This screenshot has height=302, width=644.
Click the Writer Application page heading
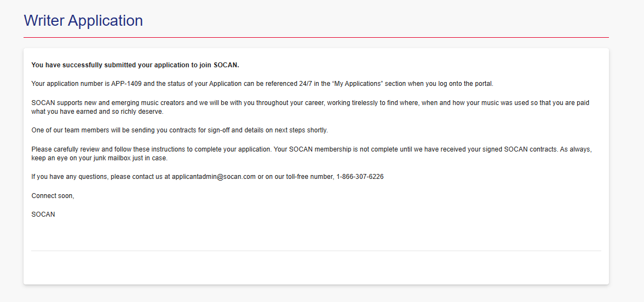(x=83, y=21)
